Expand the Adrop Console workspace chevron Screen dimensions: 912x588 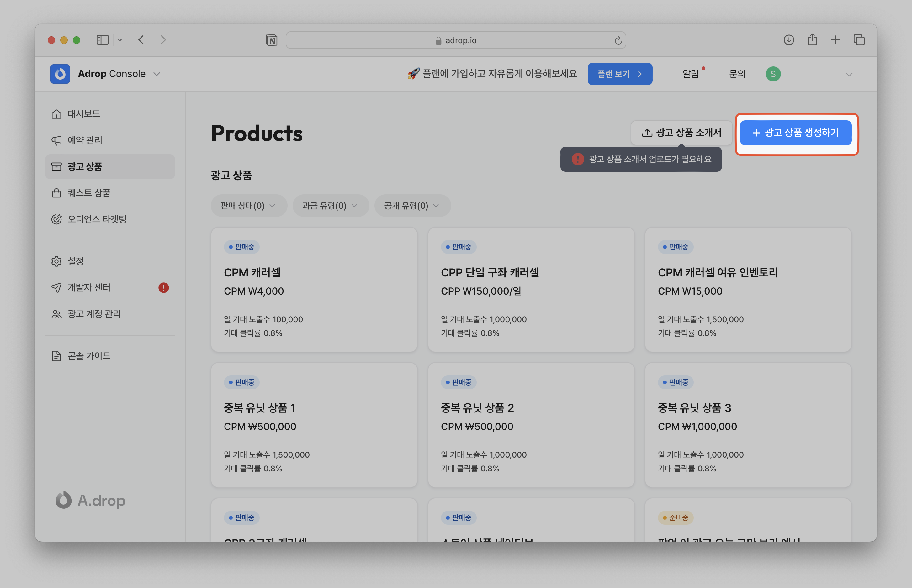pos(156,74)
